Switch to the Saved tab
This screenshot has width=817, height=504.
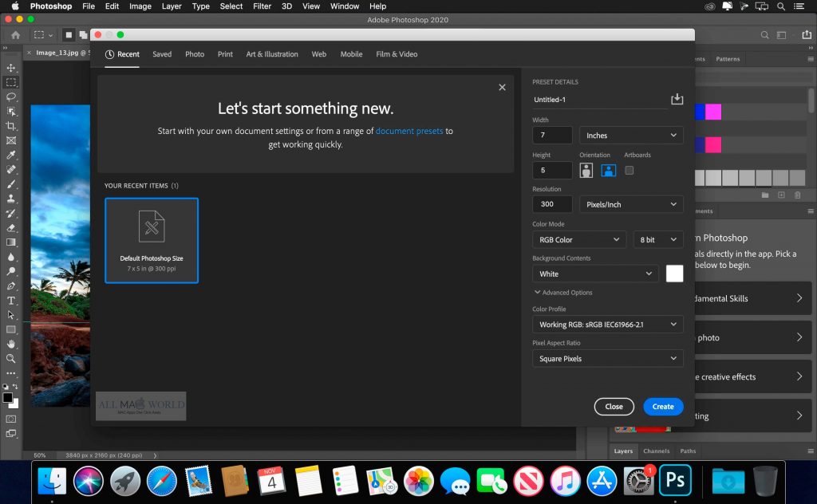[x=162, y=54]
